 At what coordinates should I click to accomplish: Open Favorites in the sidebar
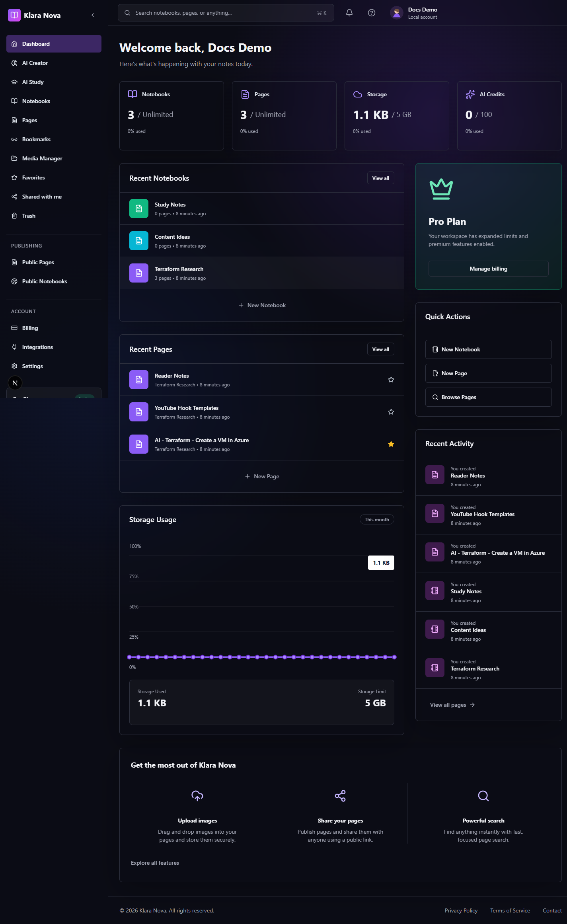click(x=54, y=177)
